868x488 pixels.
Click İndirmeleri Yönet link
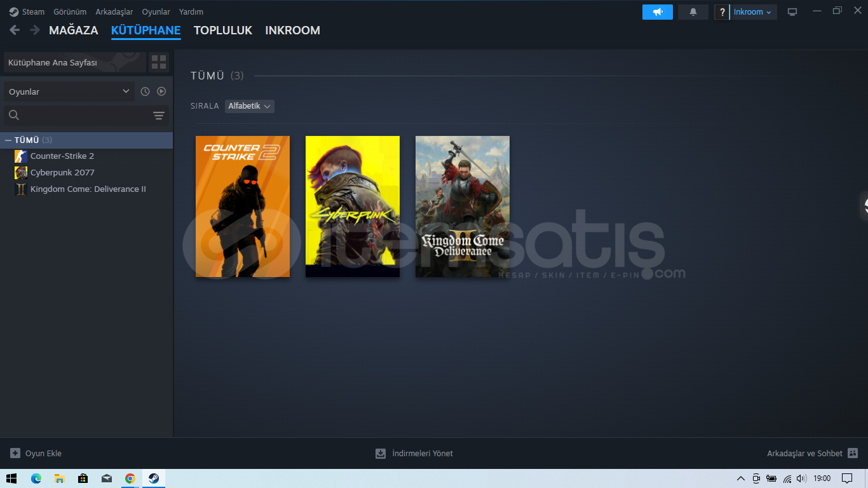(x=423, y=453)
